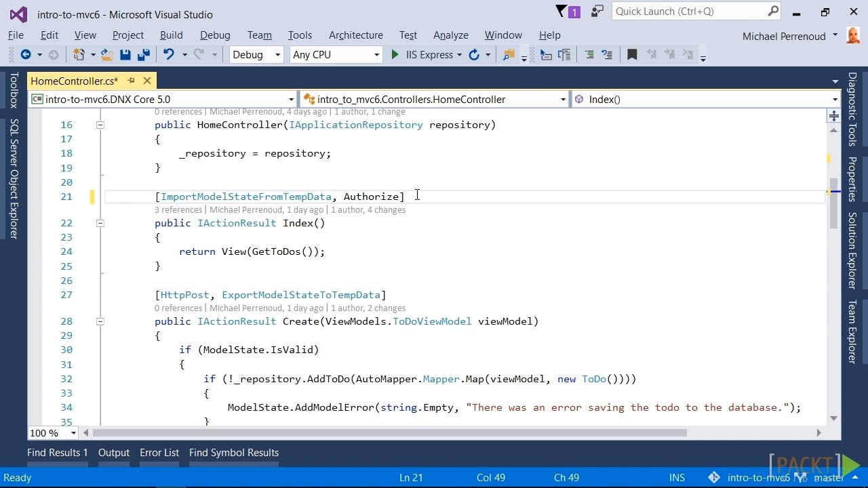
Task: Open the SQL Server Object Explorer panel
Action: 14,179
